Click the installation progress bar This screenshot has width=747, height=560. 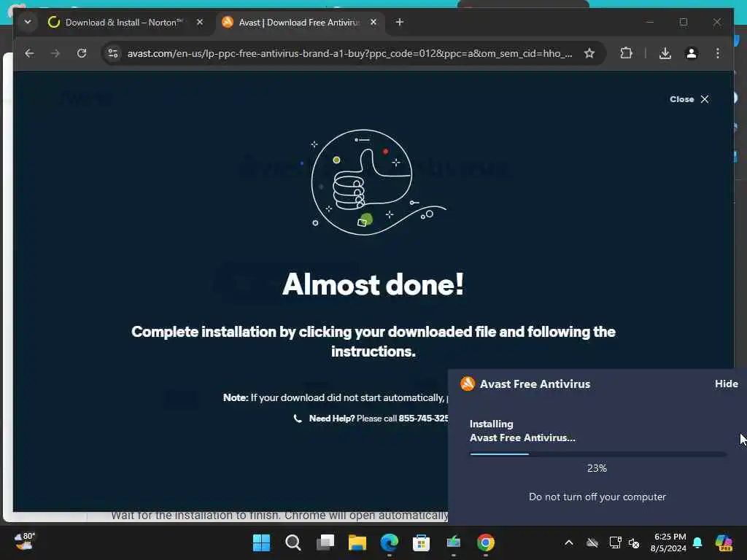click(x=598, y=454)
